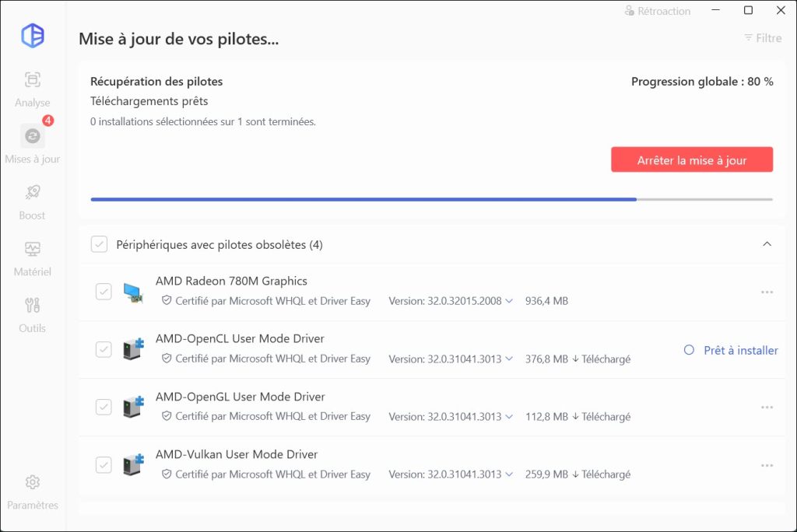Click the Driver Easy logo icon
The width and height of the screenshot is (797, 532).
coord(33,36)
